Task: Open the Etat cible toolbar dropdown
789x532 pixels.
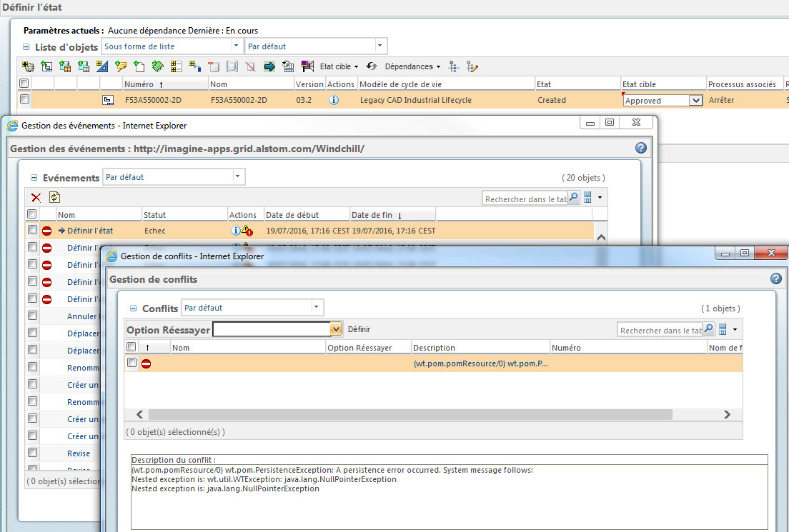Action: click(x=339, y=66)
